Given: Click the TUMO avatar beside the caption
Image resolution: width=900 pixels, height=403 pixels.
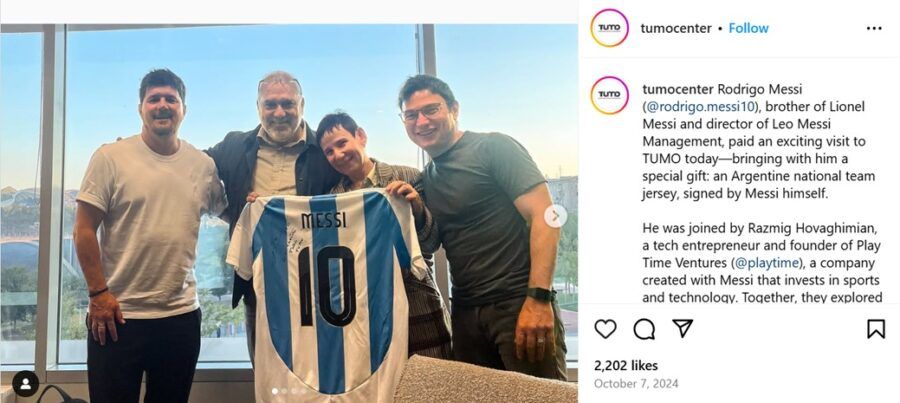Looking at the screenshot, I should [x=609, y=95].
